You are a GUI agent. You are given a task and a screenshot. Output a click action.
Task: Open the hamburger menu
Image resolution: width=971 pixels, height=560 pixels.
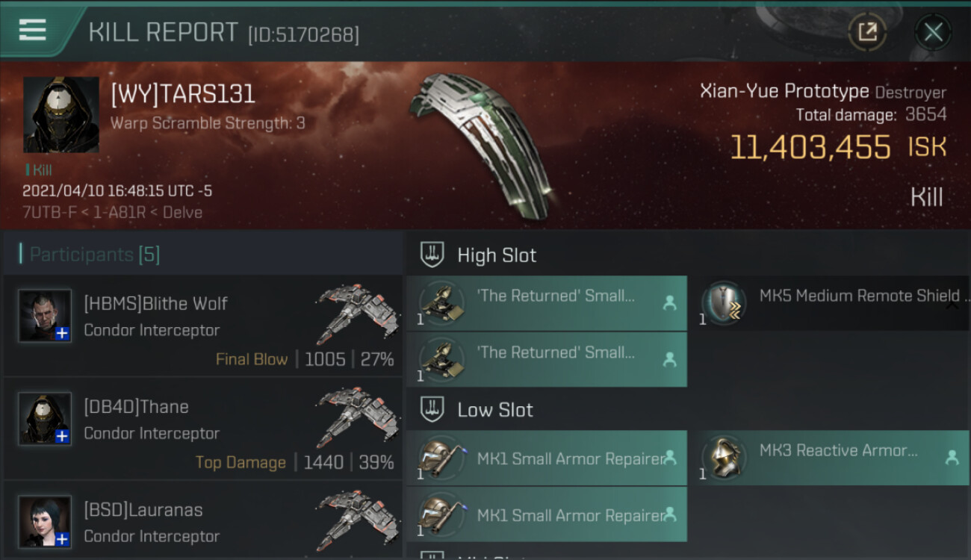[x=32, y=31]
